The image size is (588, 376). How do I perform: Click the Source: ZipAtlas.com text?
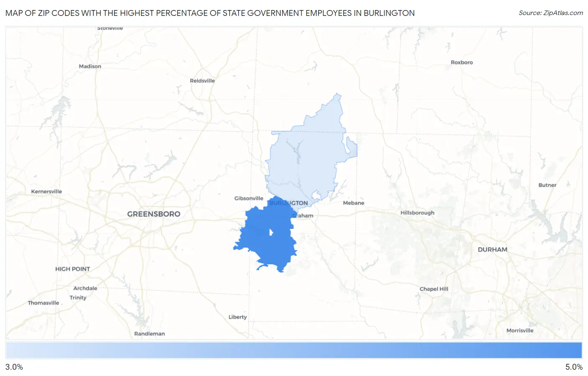pyautogui.click(x=551, y=13)
